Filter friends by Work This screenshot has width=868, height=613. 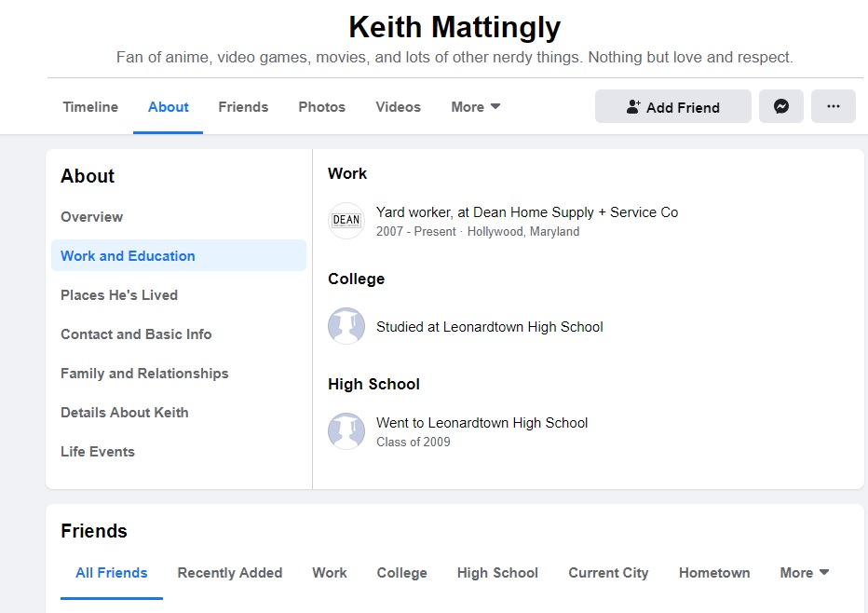pos(330,573)
